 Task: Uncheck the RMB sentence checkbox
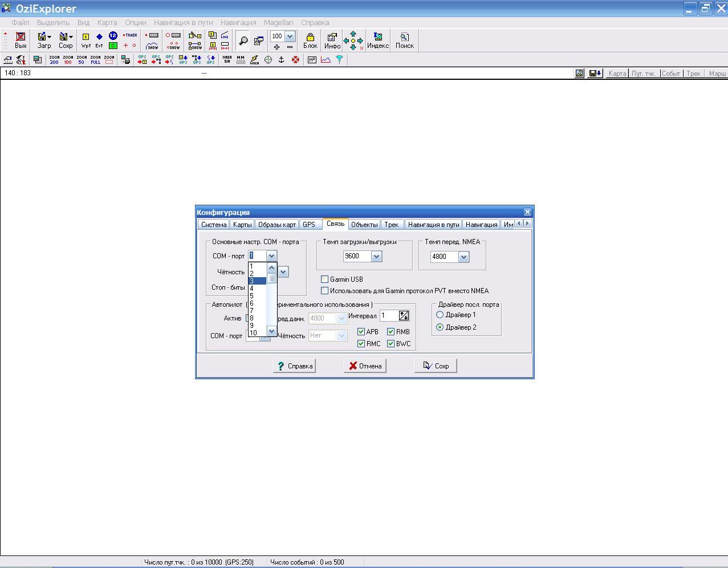coord(391,332)
